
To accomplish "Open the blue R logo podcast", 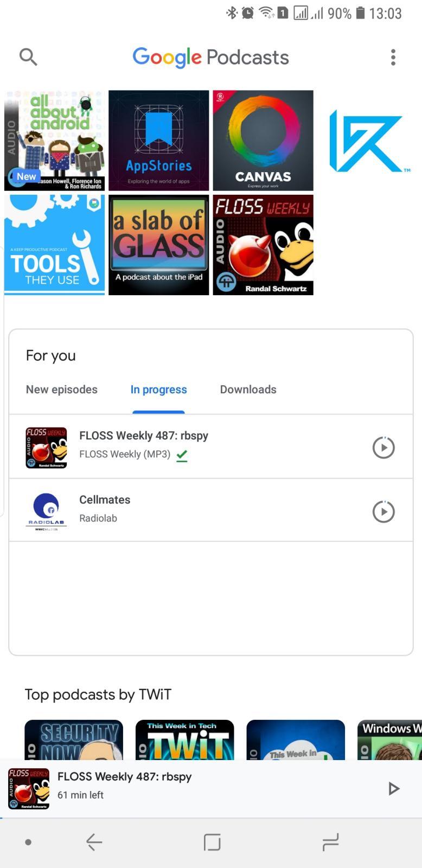I will [369, 141].
